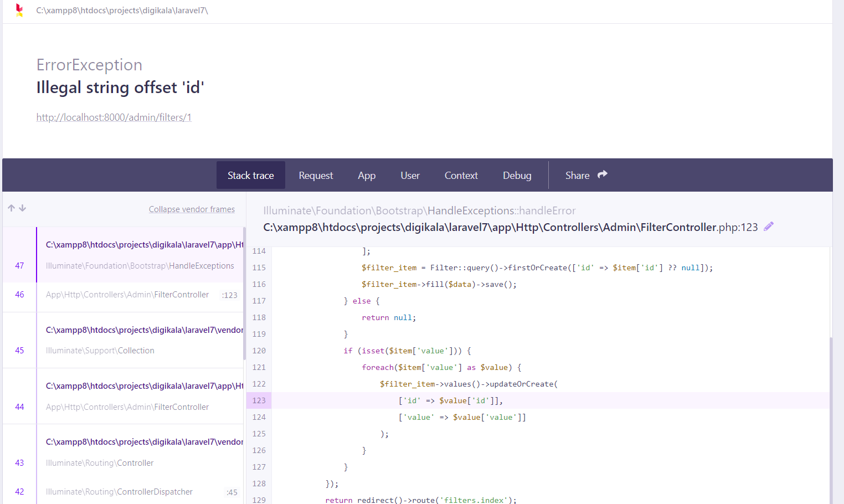Open the Stack trace tab
This screenshot has height=504, width=844.
click(x=251, y=175)
